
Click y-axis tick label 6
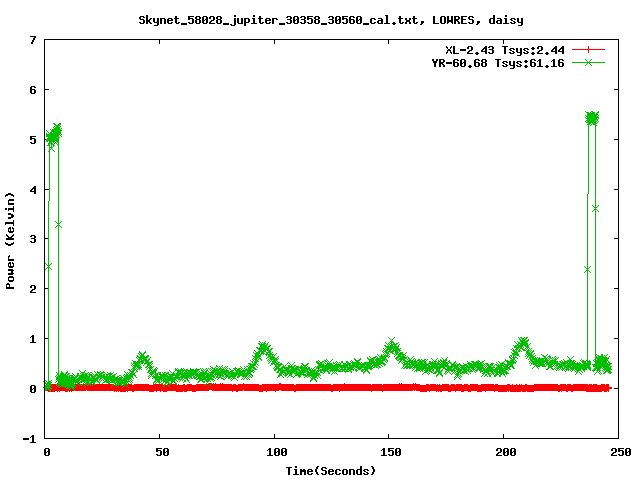(x=33, y=90)
